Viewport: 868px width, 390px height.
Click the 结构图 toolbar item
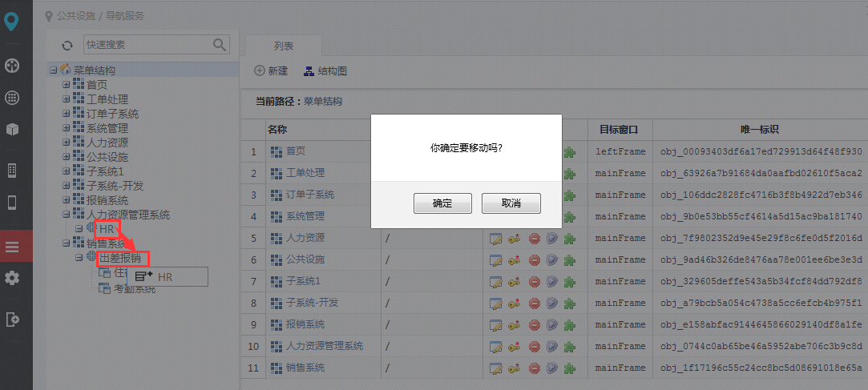click(x=325, y=71)
